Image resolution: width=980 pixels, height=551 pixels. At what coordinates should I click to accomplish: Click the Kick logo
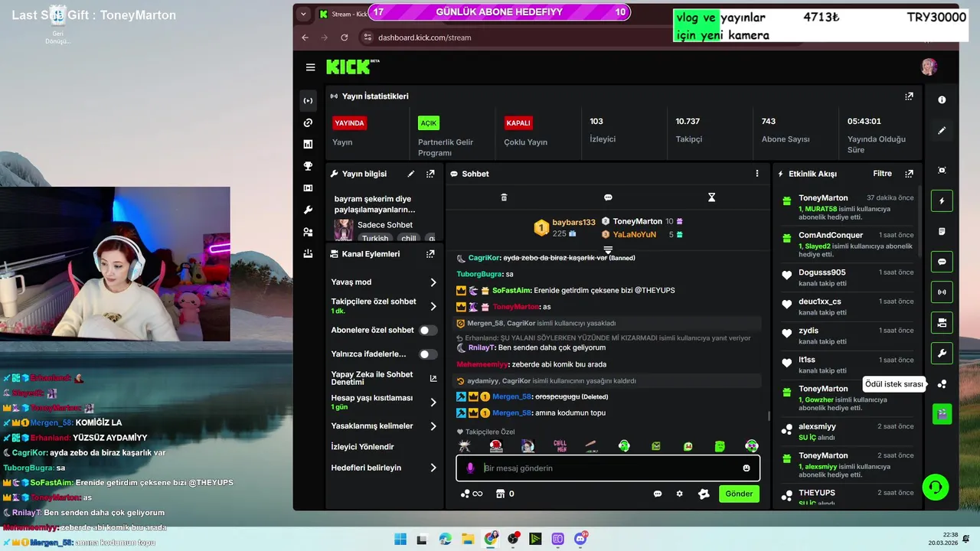point(352,67)
